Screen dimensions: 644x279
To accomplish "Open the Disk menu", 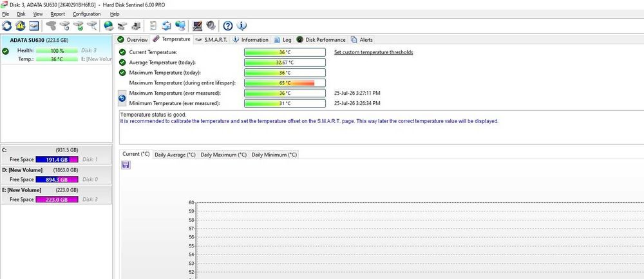I will pos(21,14).
